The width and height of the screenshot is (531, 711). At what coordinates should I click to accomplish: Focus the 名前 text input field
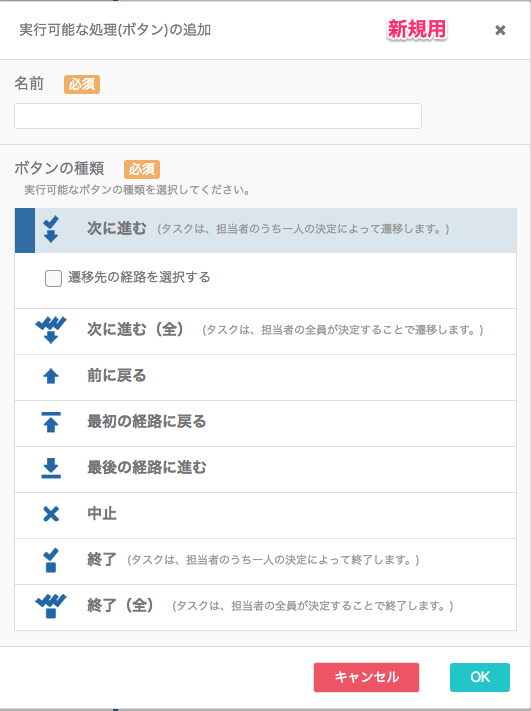218,116
